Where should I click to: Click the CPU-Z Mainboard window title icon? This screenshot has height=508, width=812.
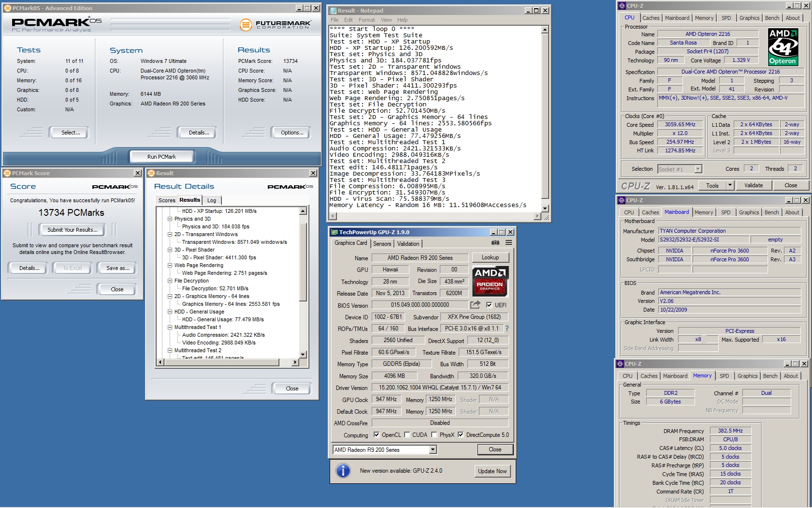point(622,200)
